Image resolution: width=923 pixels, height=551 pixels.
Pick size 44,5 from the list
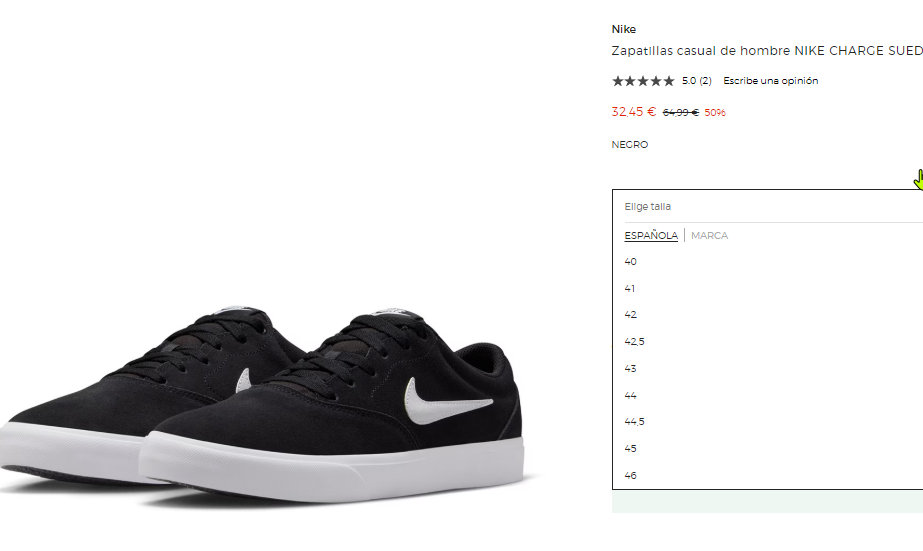[635, 422]
